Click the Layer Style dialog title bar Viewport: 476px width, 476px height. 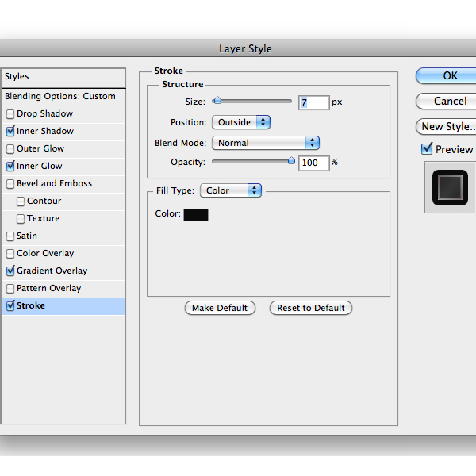[238, 48]
